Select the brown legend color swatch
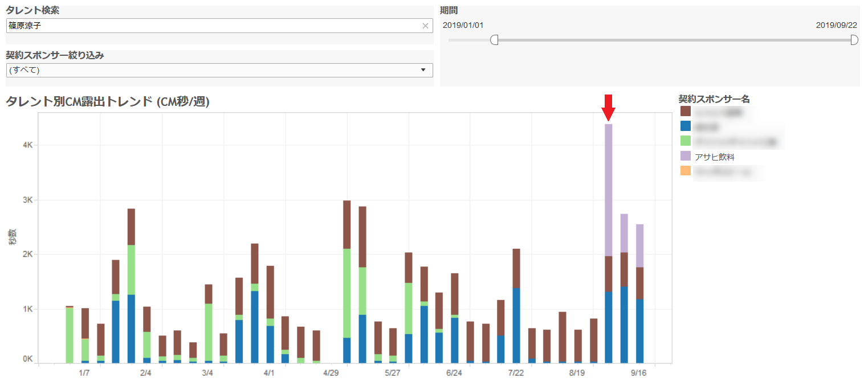 [x=686, y=111]
